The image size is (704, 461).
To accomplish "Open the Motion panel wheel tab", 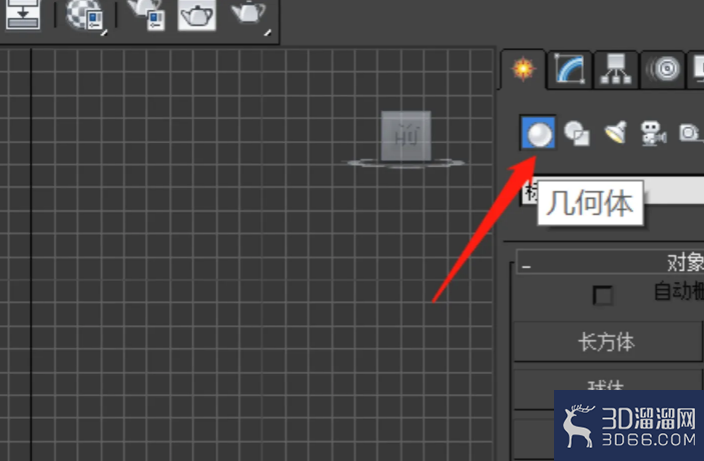I will 664,69.
